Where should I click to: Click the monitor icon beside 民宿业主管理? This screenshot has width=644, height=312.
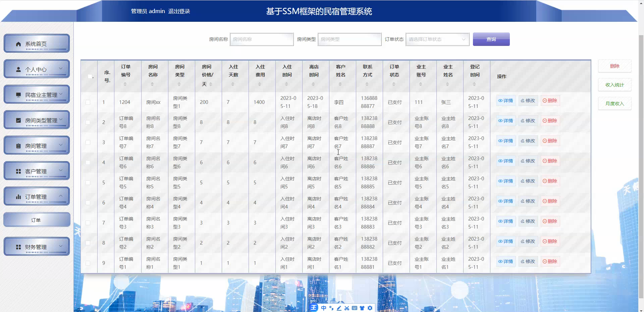coord(18,95)
